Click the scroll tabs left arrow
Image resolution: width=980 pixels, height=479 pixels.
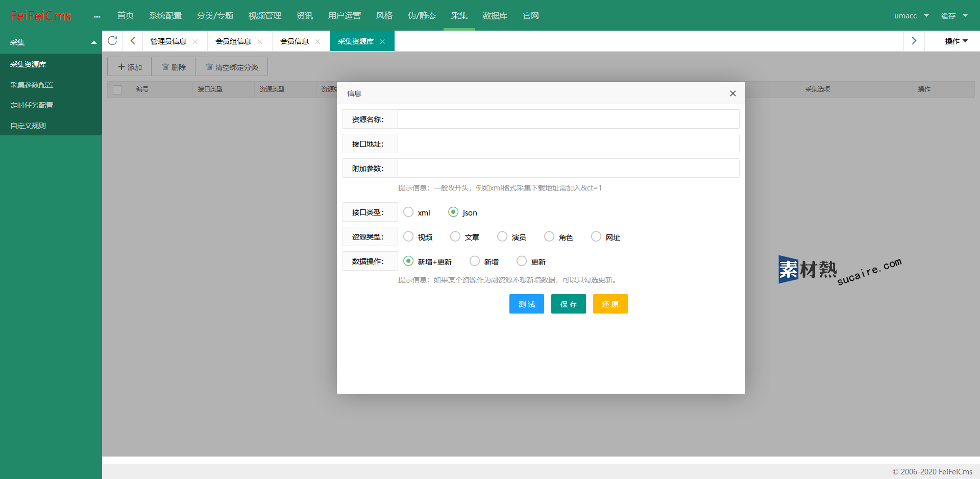click(133, 41)
